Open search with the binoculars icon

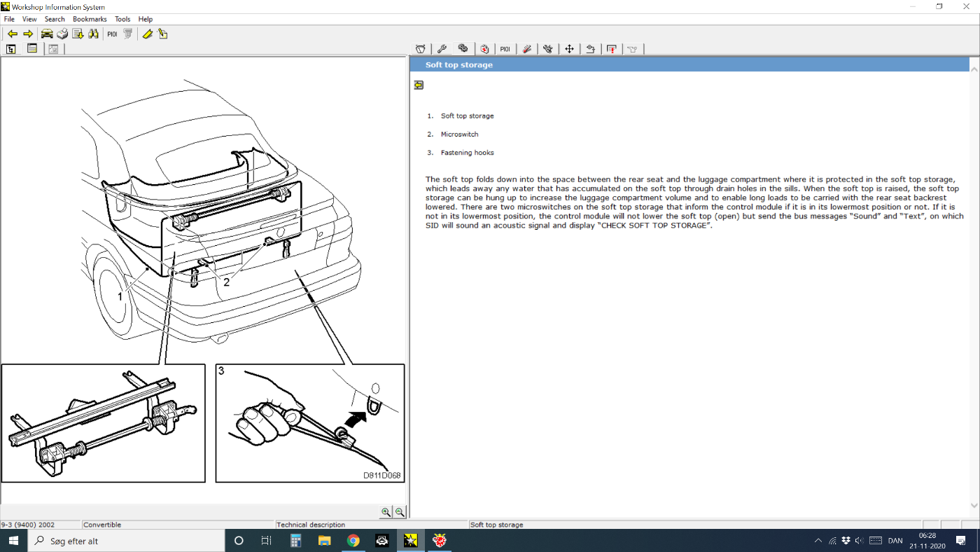(x=93, y=34)
